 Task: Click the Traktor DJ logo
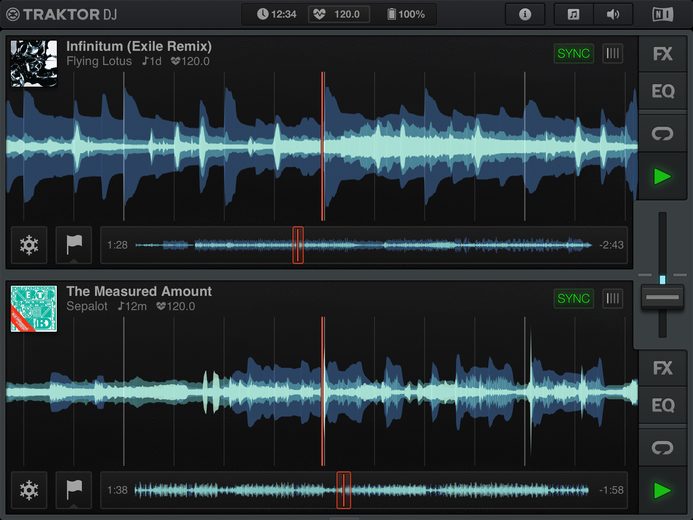coord(61,15)
